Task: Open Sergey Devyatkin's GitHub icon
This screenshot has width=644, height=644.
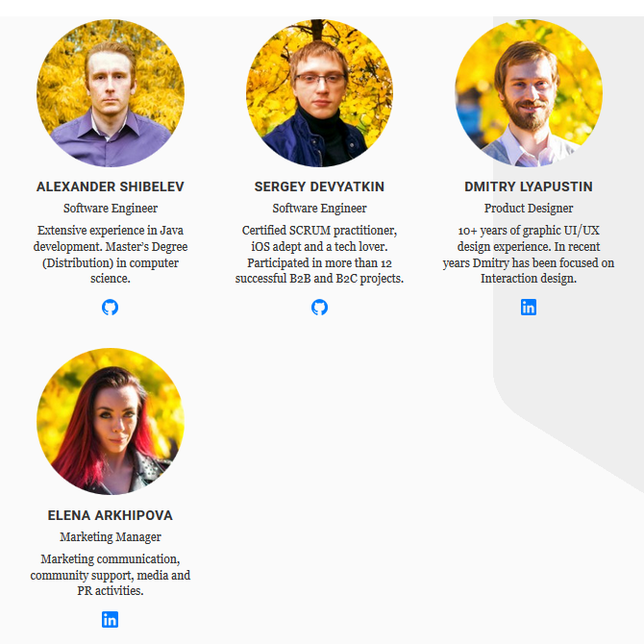Action: tap(319, 308)
